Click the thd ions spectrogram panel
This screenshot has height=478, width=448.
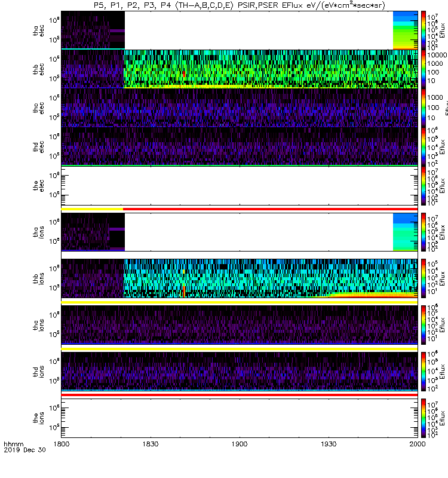pos(240,372)
